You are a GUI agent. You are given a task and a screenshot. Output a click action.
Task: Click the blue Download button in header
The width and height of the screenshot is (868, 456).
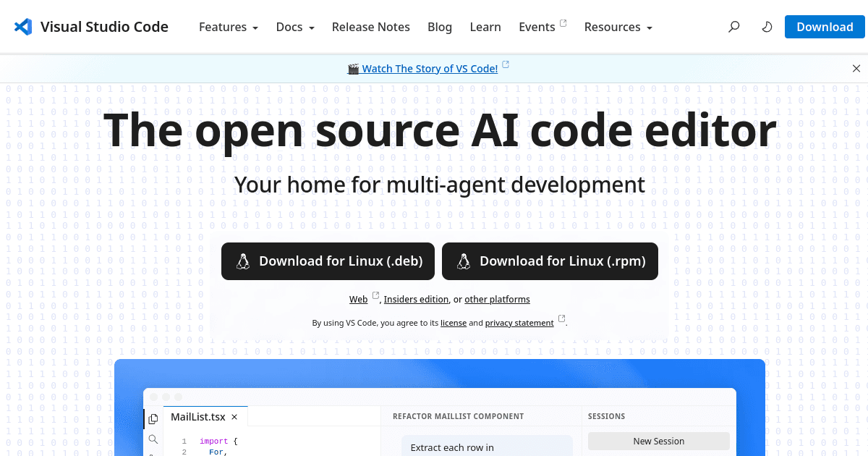click(825, 27)
